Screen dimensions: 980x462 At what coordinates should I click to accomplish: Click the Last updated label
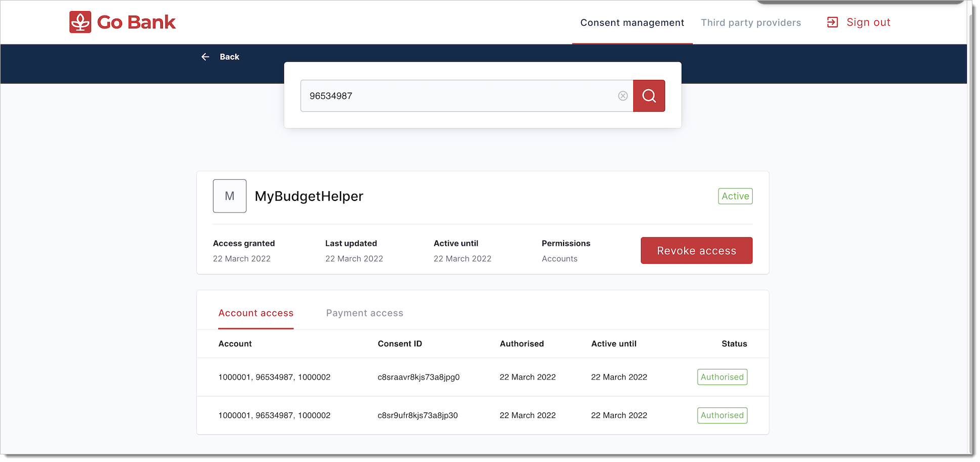[x=351, y=243]
